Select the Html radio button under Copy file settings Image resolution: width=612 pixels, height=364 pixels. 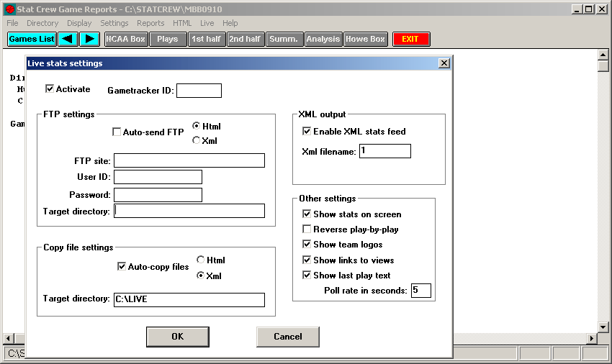click(x=201, y=260)
